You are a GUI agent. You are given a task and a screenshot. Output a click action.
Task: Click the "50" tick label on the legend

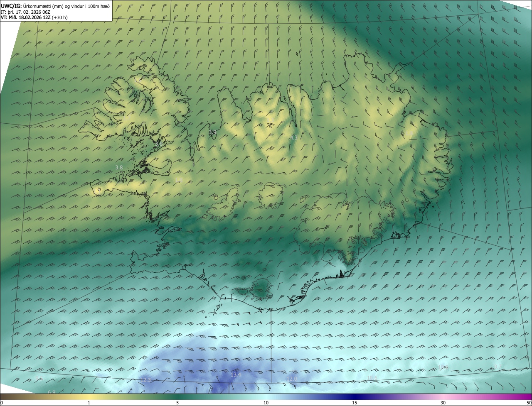[x=529, y=403]
